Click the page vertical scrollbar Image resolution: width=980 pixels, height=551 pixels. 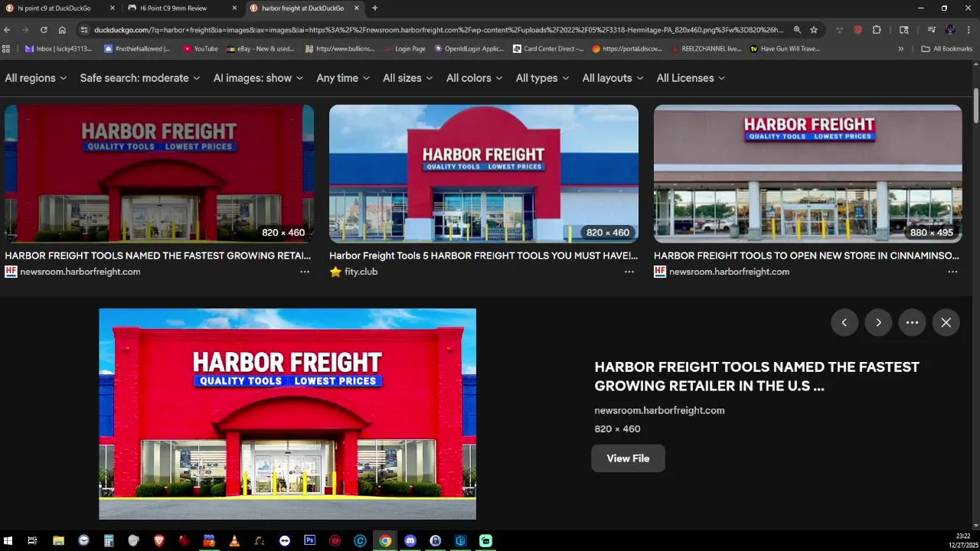click(976, 105)
